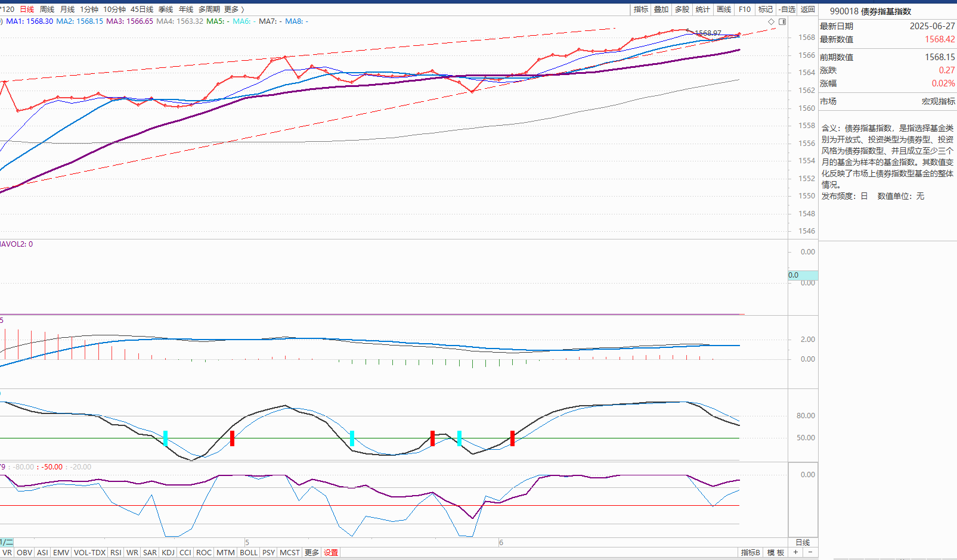This screenshot has width=957, height=560.
Task: Toggle the side info panel icon
Action: [782, 21]
